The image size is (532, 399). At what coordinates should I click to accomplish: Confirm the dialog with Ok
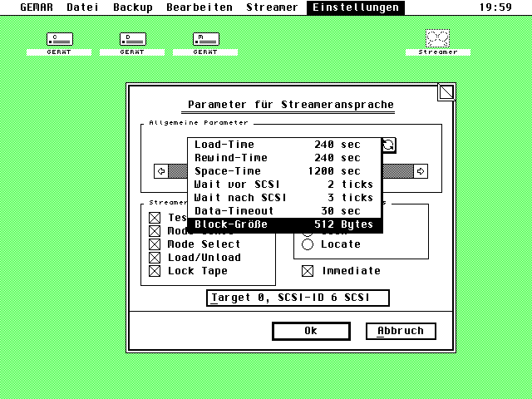[310, 331]
